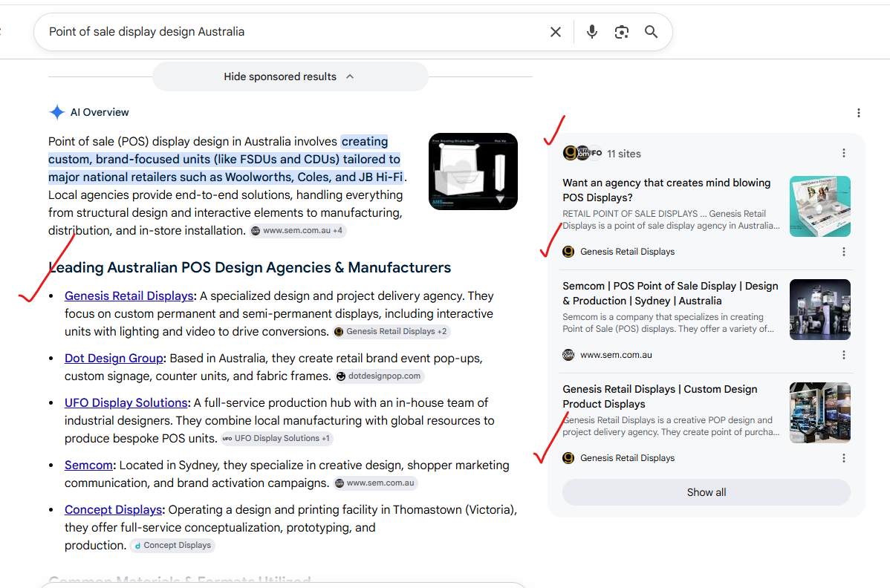Screen dimensions: 890x588
Task: Click the www.sem.com.au +4 source chip
Action: pos(298,231)
